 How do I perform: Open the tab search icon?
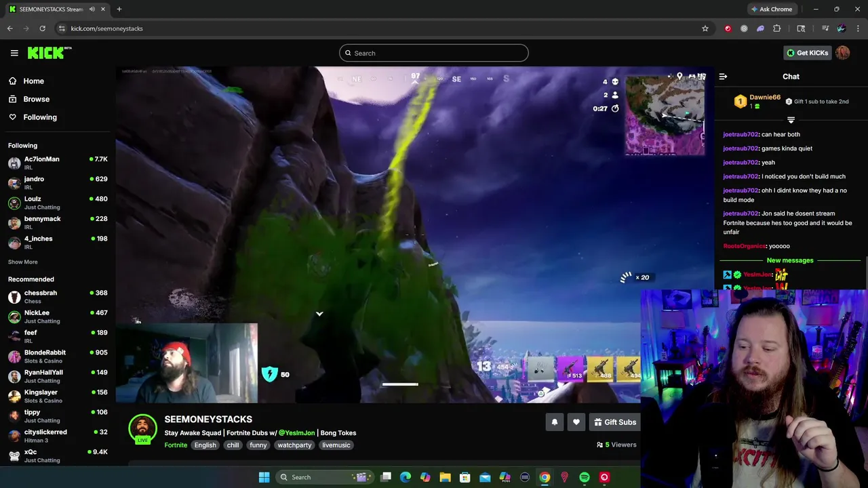[801, 28]
